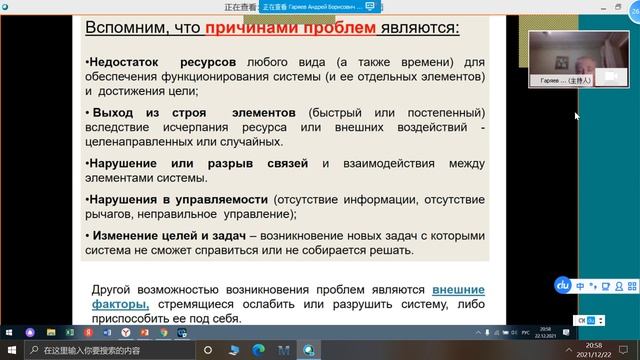Open the IME soft keyboard icon
Viewport: 640px width, 360px height.
606,286
